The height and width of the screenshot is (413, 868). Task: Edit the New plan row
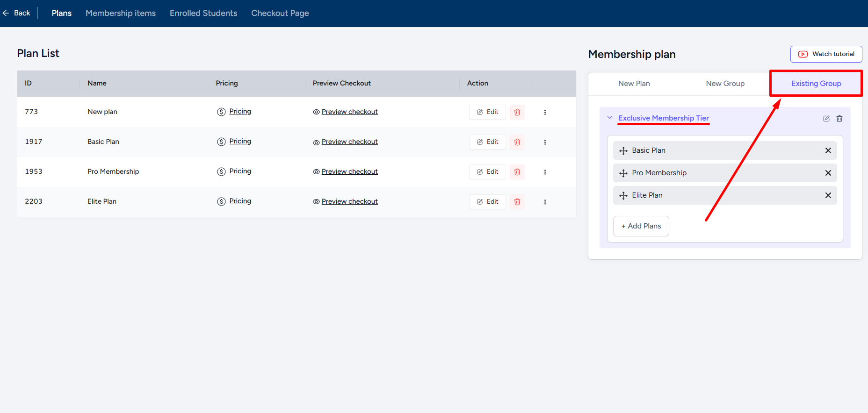tap(487, 112)
